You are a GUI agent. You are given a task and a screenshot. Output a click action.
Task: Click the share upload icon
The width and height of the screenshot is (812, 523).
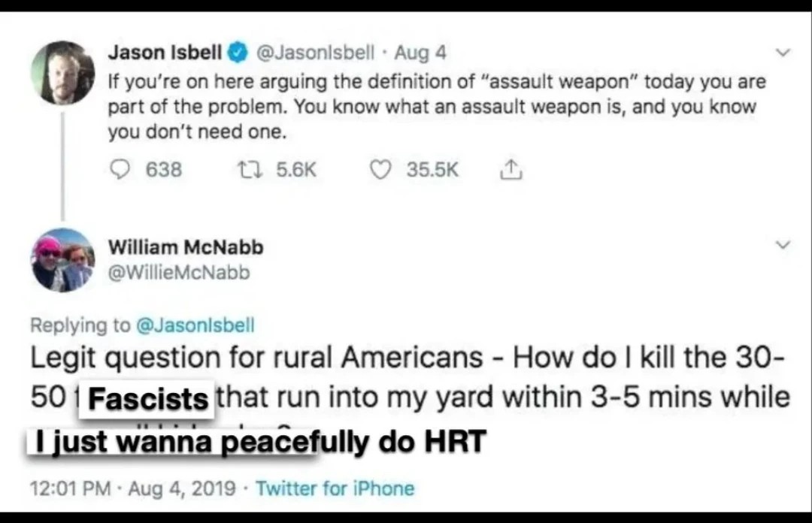(x=511, y=170)
